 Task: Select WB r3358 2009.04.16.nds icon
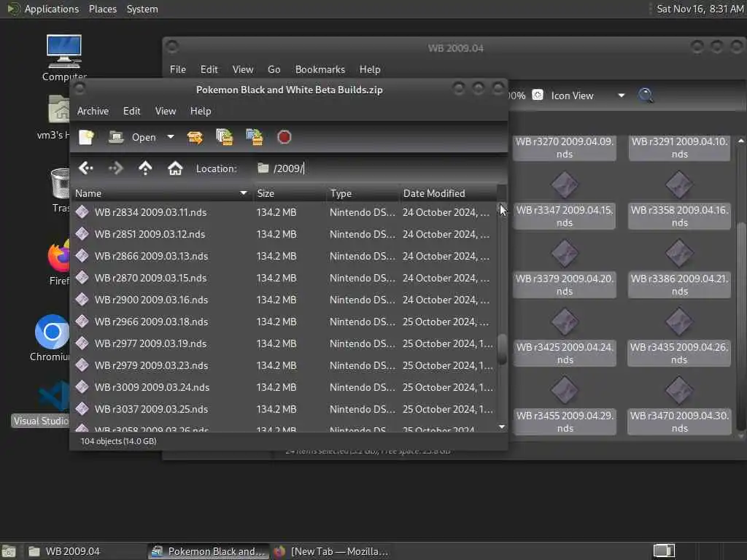tap(679, 186)
